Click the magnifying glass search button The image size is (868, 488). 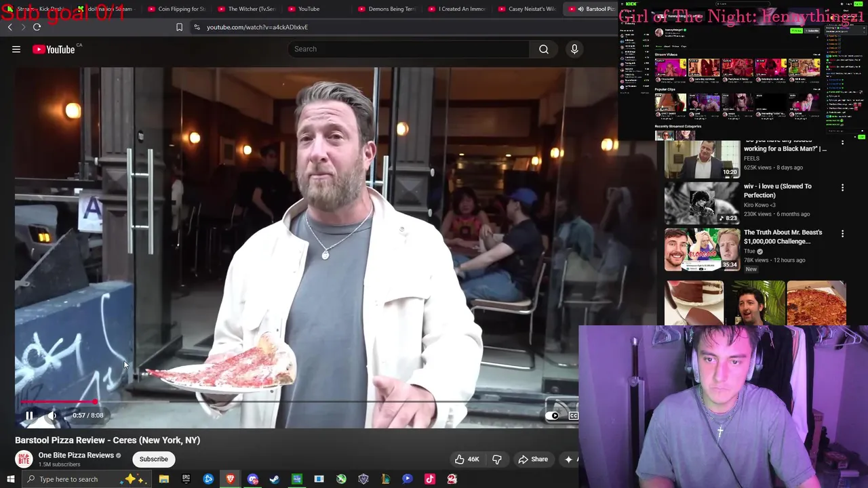[x=544, y=49]
